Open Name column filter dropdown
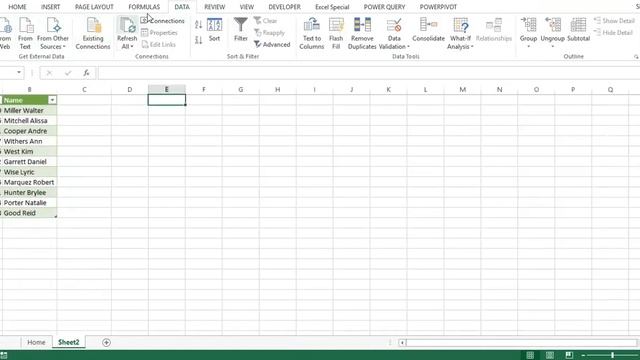The image size is (640, 360). pos(52,100)
